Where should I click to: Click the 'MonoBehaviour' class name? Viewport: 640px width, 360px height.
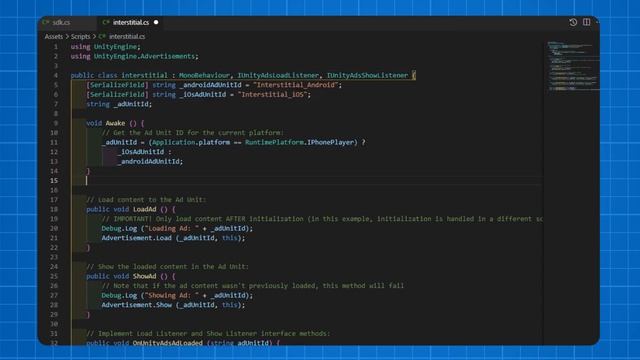204,76
